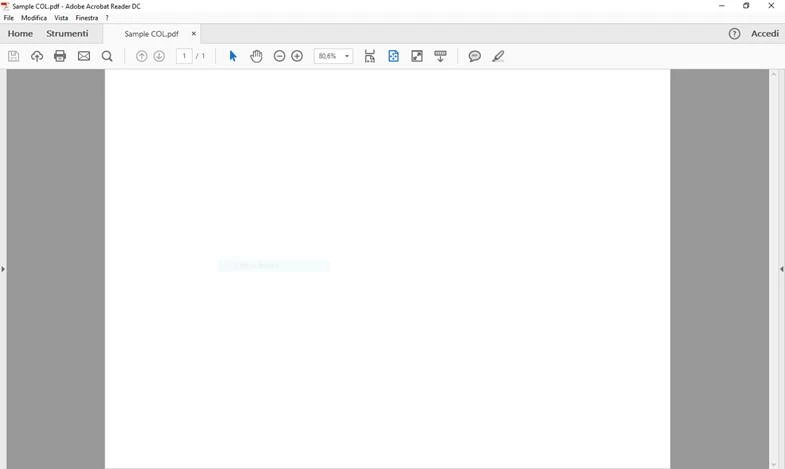Open the Vista menu

pyautogui.click(x=61, y=18)
